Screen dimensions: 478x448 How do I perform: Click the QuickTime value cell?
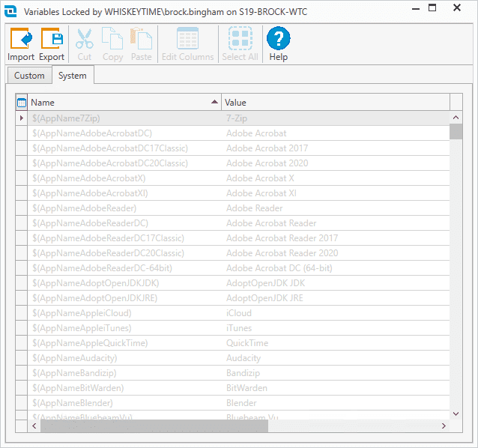point(336,343)
